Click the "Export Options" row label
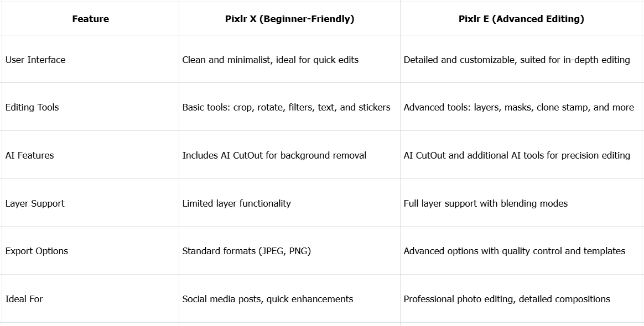644x326 pixels. [x=37, y=251]
